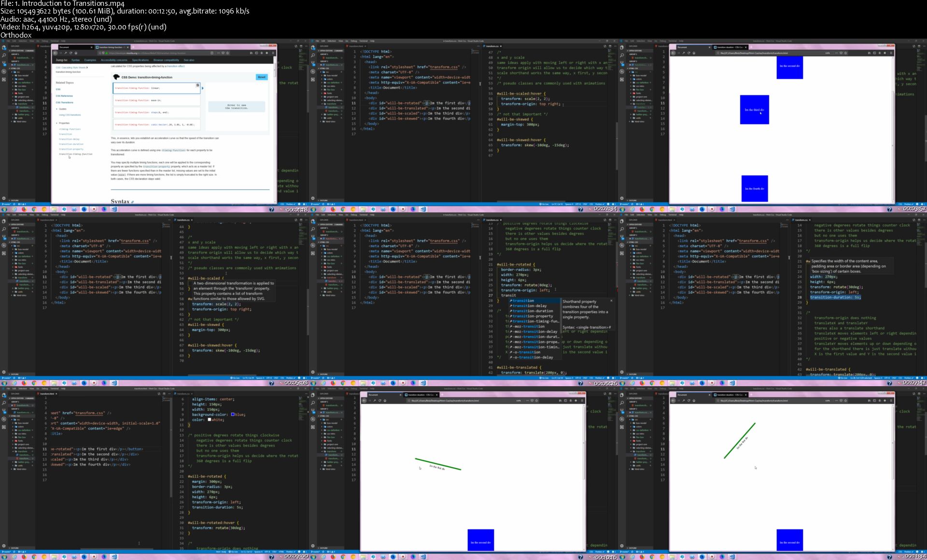Click Chrome taskbar icon in 00:01:18 frame
The image size is (927, 560).
click(x=34, y=210)
